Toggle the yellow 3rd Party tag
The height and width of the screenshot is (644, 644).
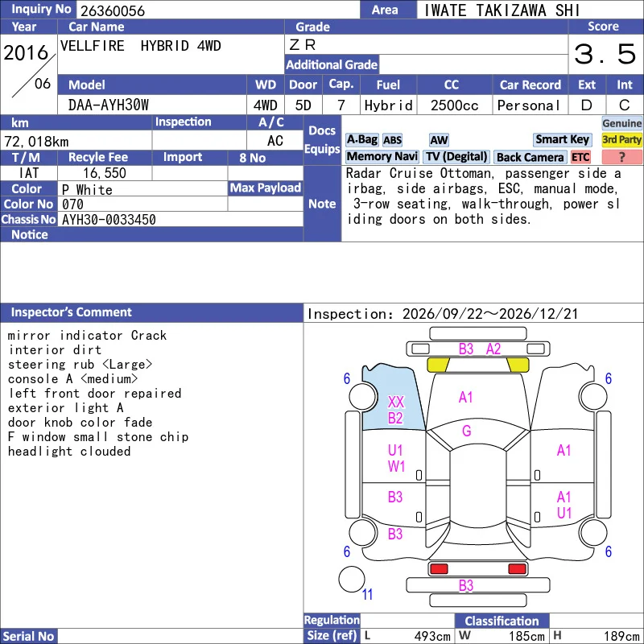coord(621,139)
